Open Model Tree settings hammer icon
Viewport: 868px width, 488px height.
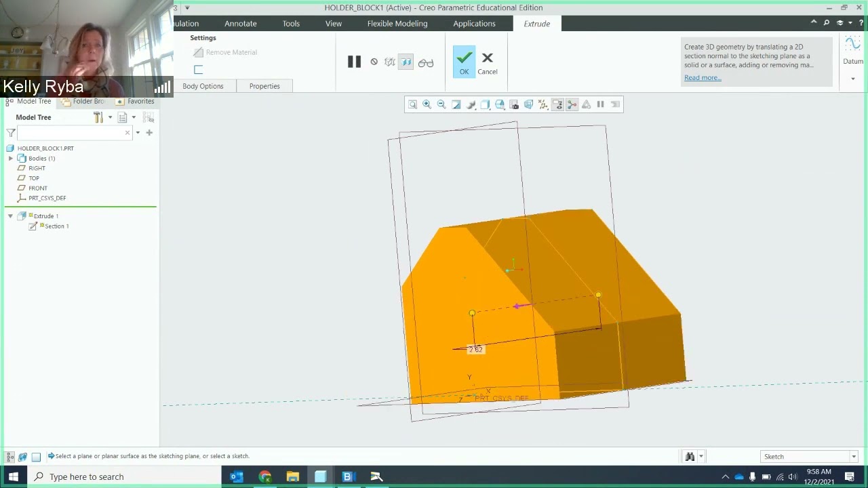[98, 118]
